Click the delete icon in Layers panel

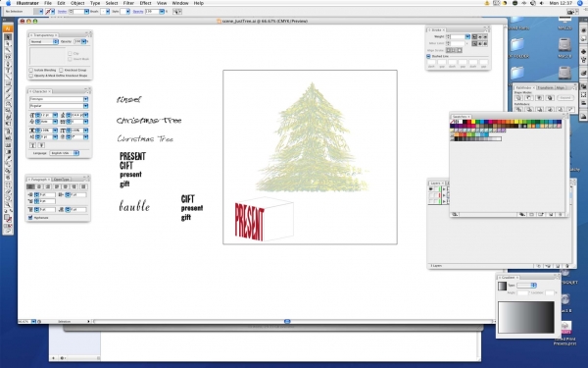567,266
